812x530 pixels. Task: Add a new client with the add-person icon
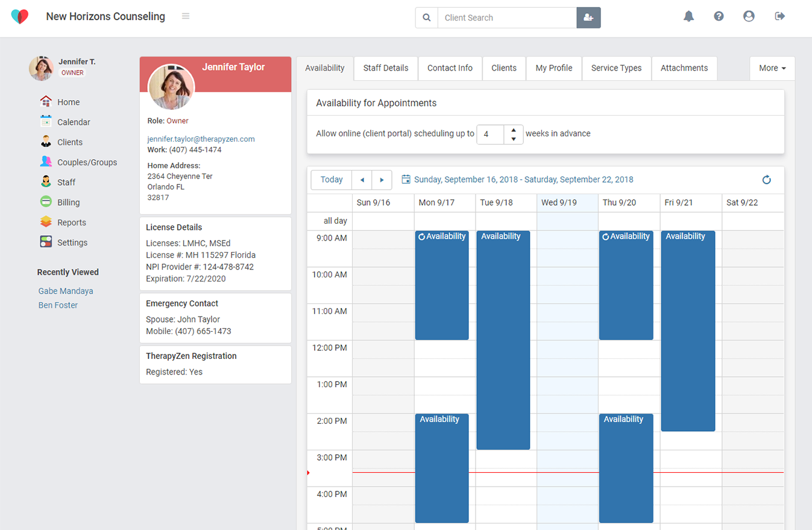[588, 17]
